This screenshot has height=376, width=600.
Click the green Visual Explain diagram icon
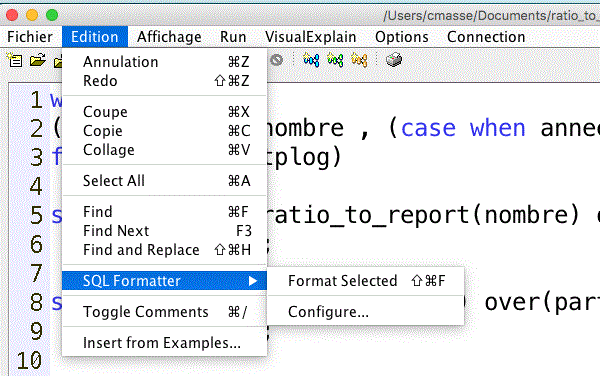335,60
